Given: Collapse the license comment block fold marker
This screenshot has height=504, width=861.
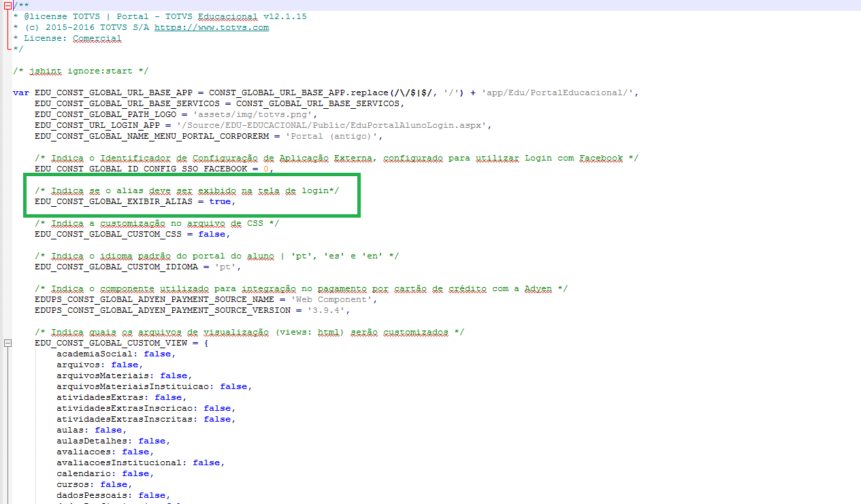Looking at the screenshot, I should 7,5.
